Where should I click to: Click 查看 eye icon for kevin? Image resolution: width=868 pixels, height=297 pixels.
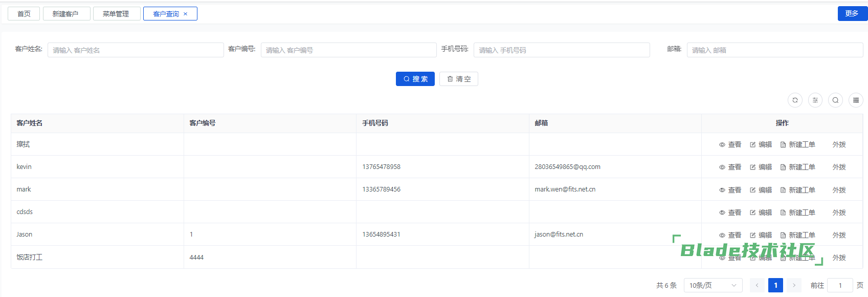[722, 167]
